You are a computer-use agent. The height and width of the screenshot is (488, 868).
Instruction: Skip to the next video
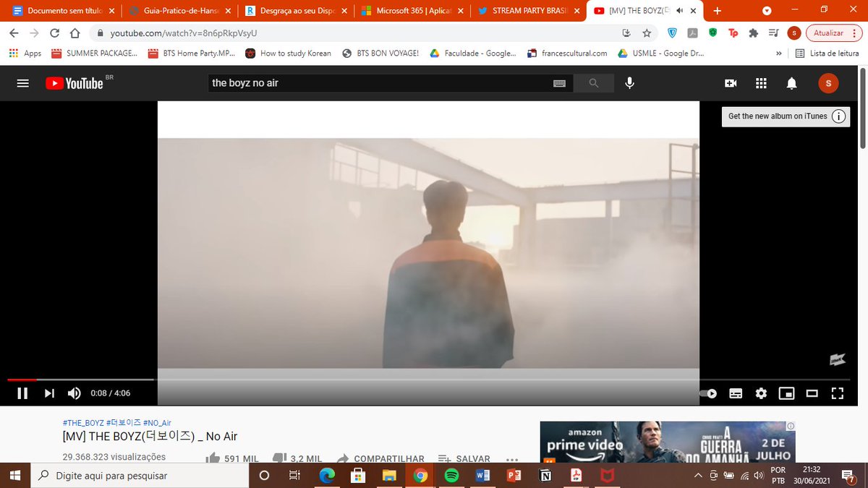click(49, 393)
